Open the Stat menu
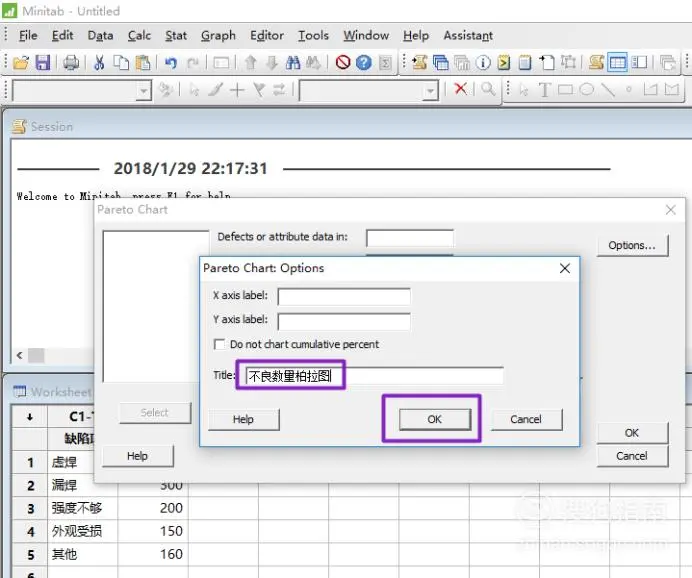The width and height of the screenshot is (692, 578). click(176, 35)
